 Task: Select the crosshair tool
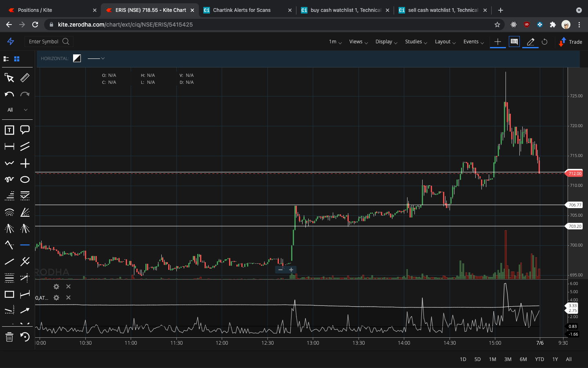[x=24, y=163]
